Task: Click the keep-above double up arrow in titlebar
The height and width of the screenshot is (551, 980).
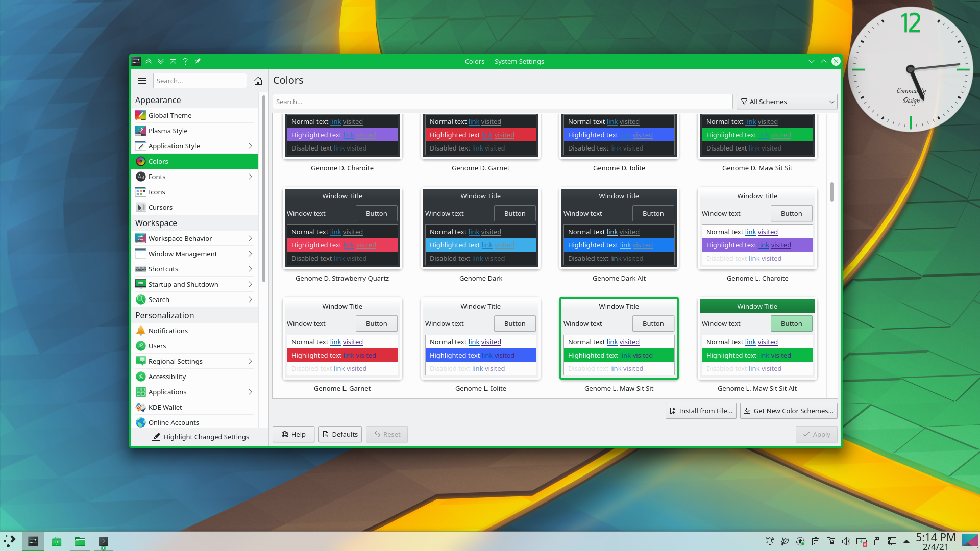Action: coord(149,61)
